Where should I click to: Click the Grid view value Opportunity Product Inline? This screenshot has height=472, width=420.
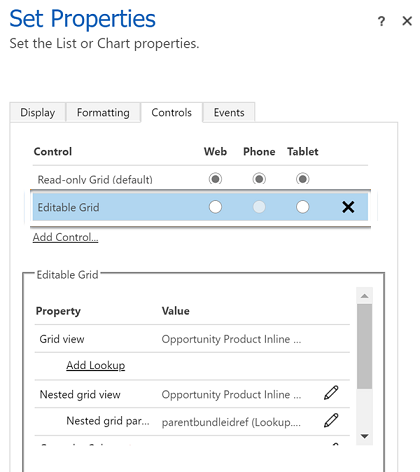pos(231,339)
